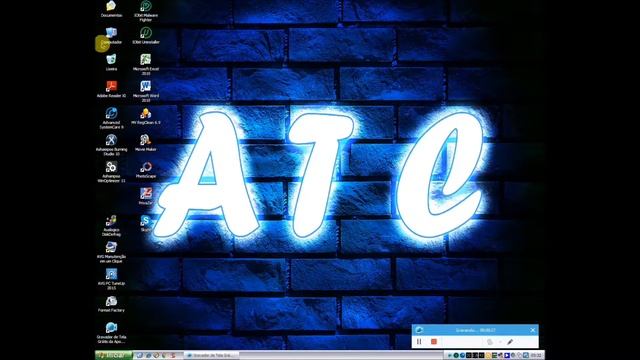Click the recorder logo icon
Screen dimensions: 640x360
pos(419,330)
